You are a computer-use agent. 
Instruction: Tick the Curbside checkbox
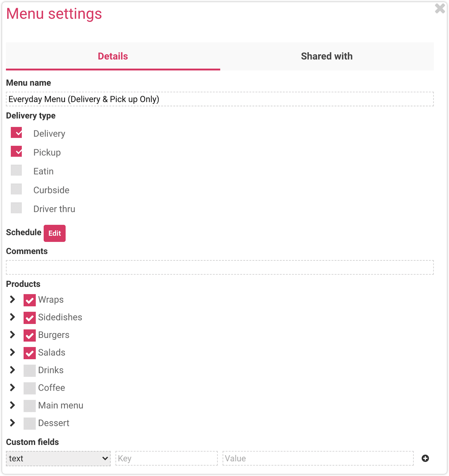16,189
